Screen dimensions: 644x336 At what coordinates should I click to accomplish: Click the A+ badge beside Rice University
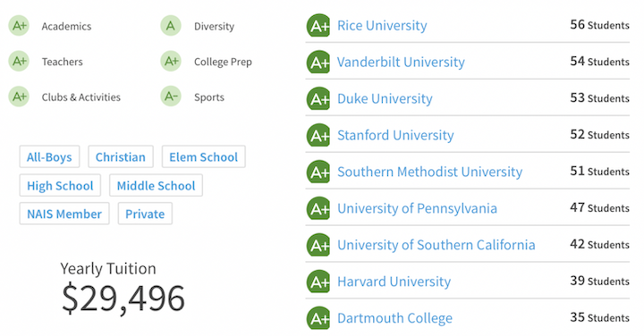[318, 25]
